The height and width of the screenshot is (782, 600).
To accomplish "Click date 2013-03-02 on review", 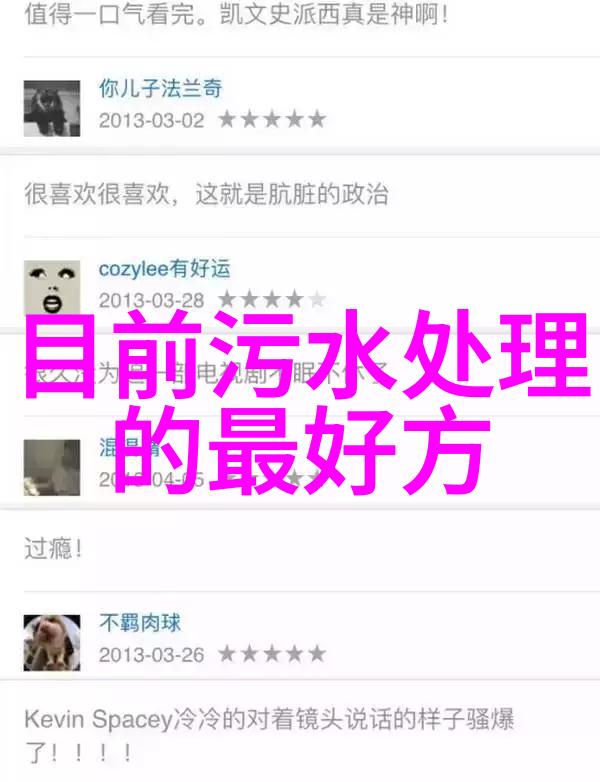I will [152, 120].
